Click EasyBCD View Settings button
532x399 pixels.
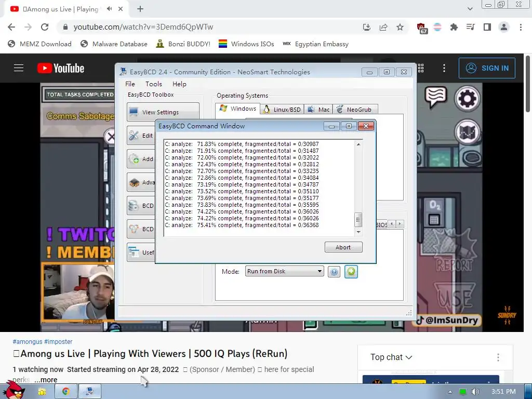click(x=163, y=112)
